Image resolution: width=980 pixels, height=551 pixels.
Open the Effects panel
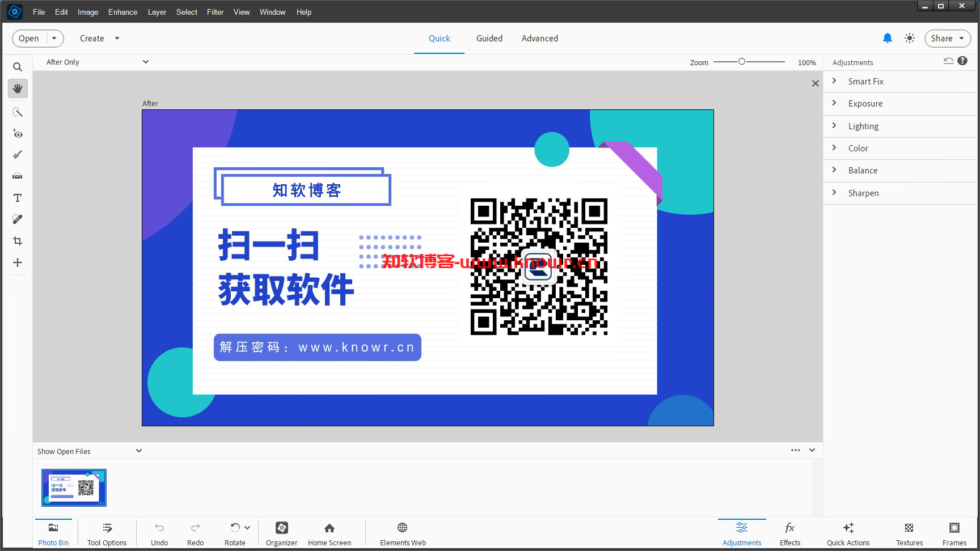pyautogui.click(x=790, y=535)
